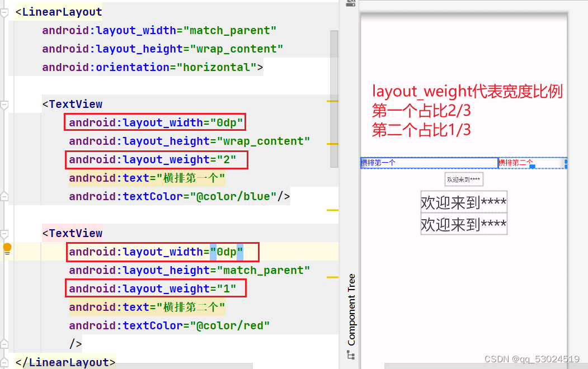Click warning stripe beside the first <TextView line
Viewport: 588px width, 369px height.
point(332,101)
